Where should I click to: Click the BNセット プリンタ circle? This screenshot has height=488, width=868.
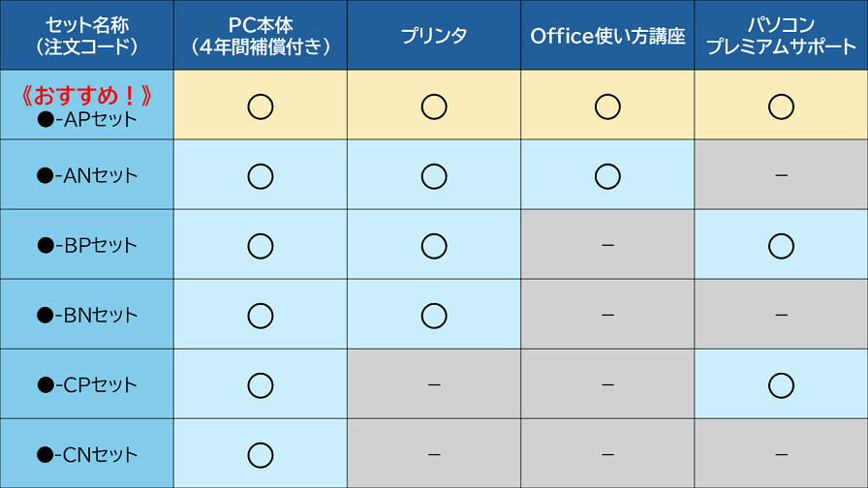[434, 316]
